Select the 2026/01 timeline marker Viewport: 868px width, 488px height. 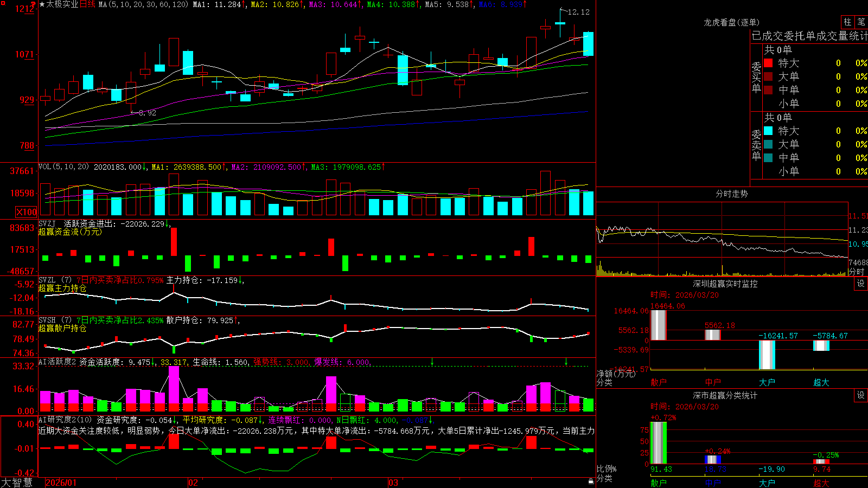pos(61,483)
